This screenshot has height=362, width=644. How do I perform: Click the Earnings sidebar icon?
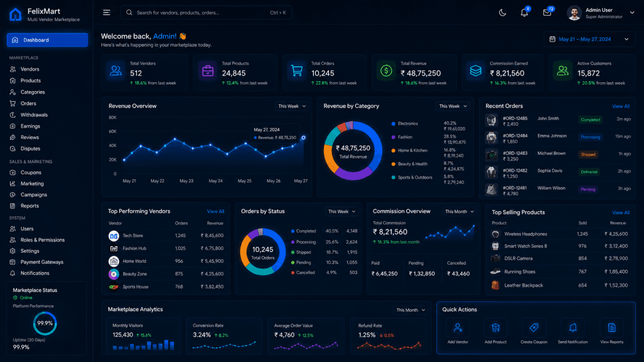click(13, 126)
